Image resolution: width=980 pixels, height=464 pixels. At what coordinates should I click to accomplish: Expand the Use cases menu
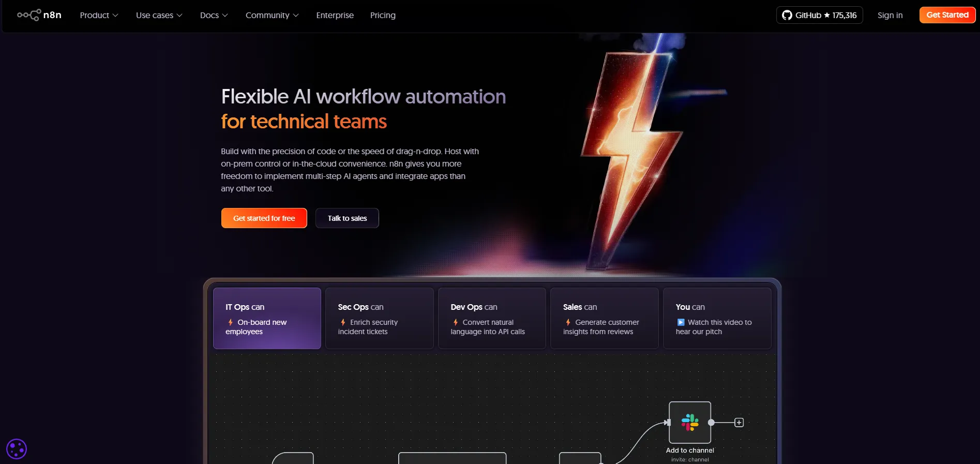click(x=159, y=16)
